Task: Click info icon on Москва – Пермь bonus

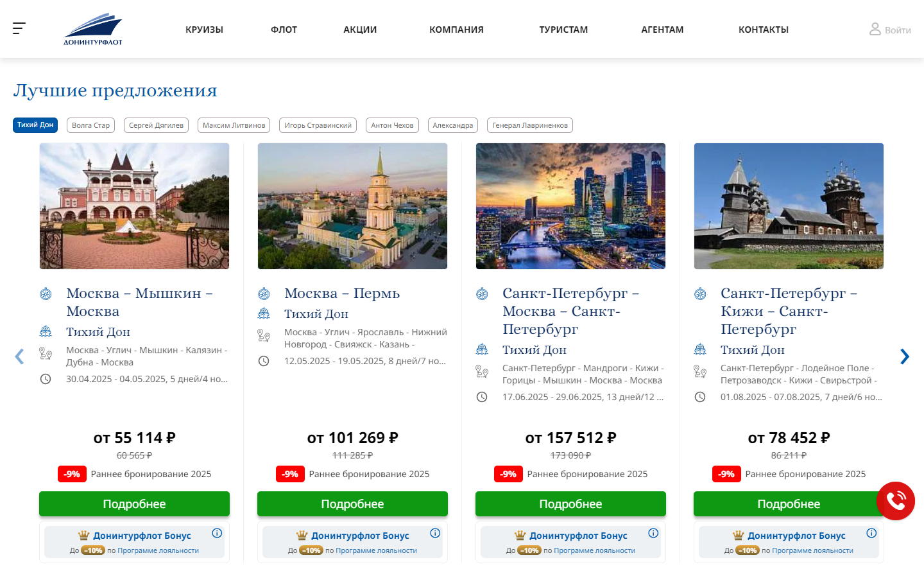Action: point(435,533)
